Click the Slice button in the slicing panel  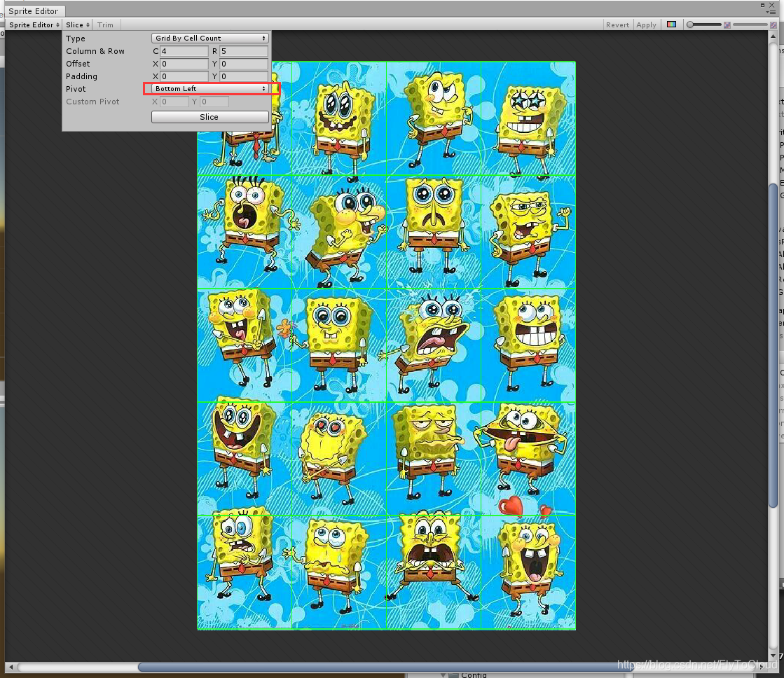click(210, 116)
